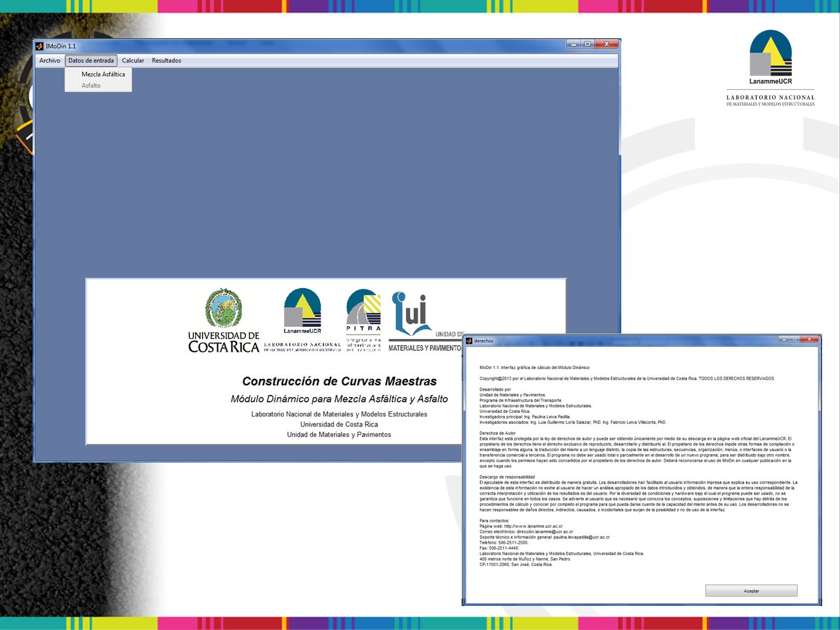Click the 'Derechos de Autor' heading in derechos
Viewport: 840px width, 630px height.
[498, 433]
